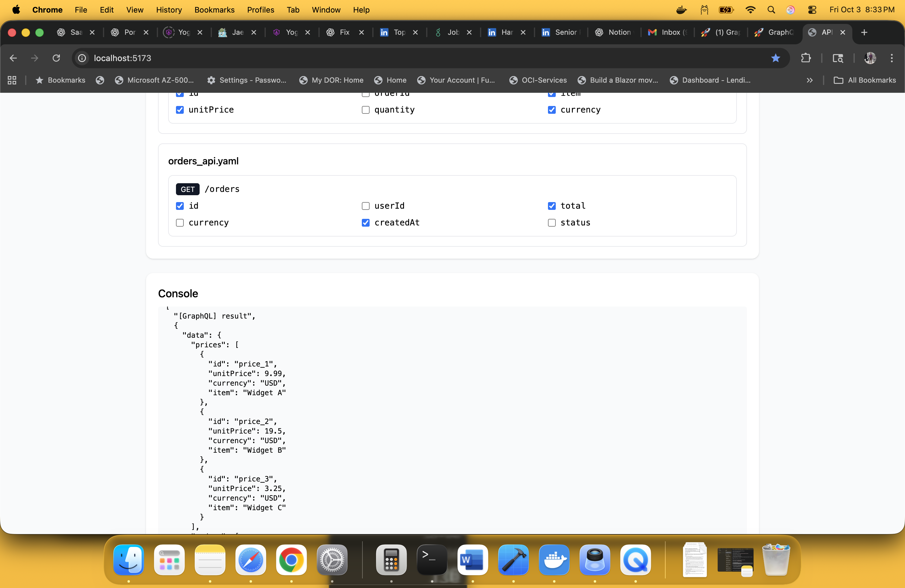Screen dimensions: 905x588
Task: Toggle the quantity checkbox
Action: tap(365, 110)
